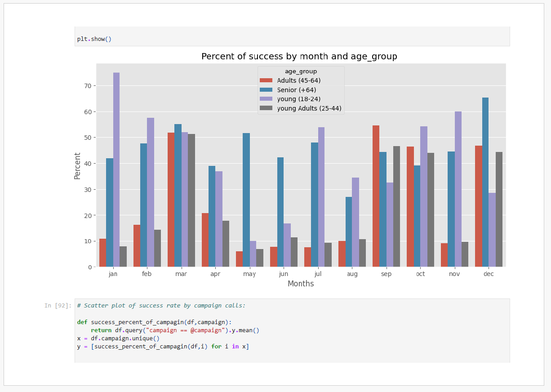Screen dimensions: 551x392
Task: Place cursor on x = df.campaign.unique() line
Action: 118,339
